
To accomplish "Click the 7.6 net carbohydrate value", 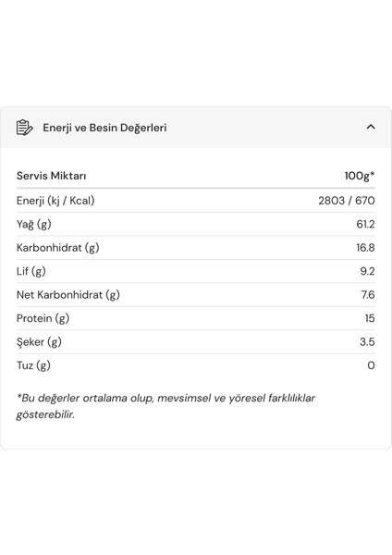I will pyautogui.click(x=368, y=294).
